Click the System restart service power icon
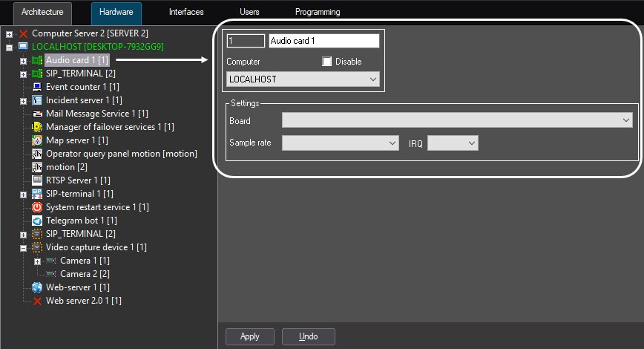The image size is (644, 349). [37, 207]
